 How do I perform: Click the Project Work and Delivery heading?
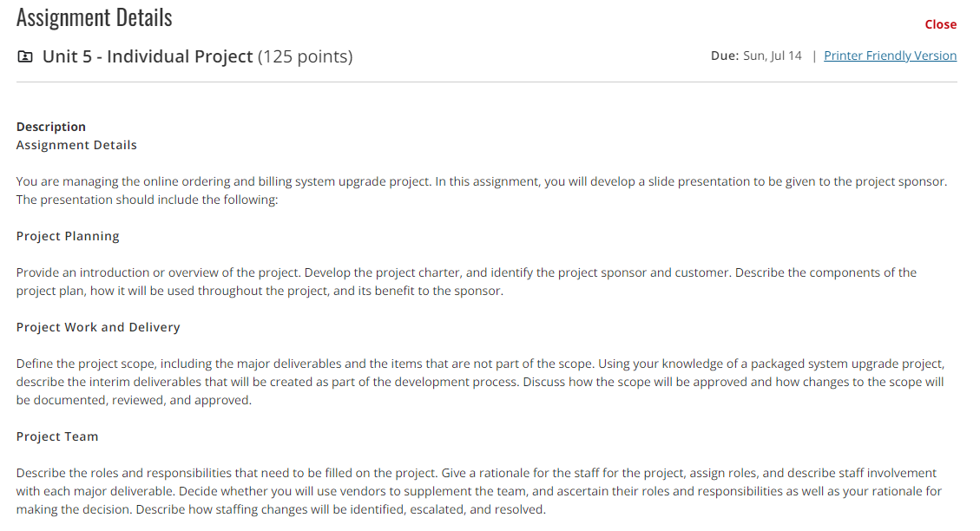click(98, 326)
